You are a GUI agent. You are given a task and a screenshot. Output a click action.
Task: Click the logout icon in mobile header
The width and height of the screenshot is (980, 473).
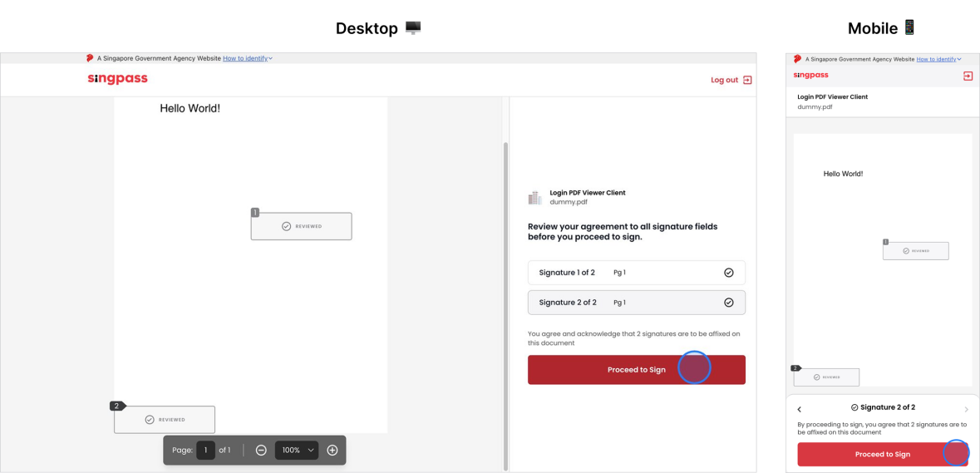[968, 76]
